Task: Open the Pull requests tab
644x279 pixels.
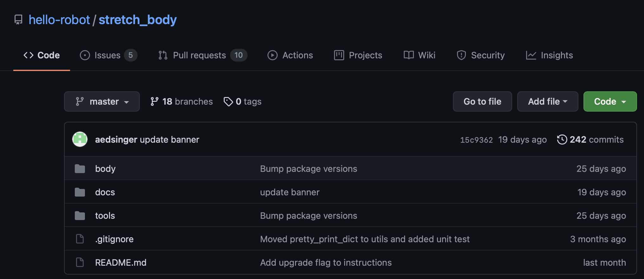Action: point(202,55)
